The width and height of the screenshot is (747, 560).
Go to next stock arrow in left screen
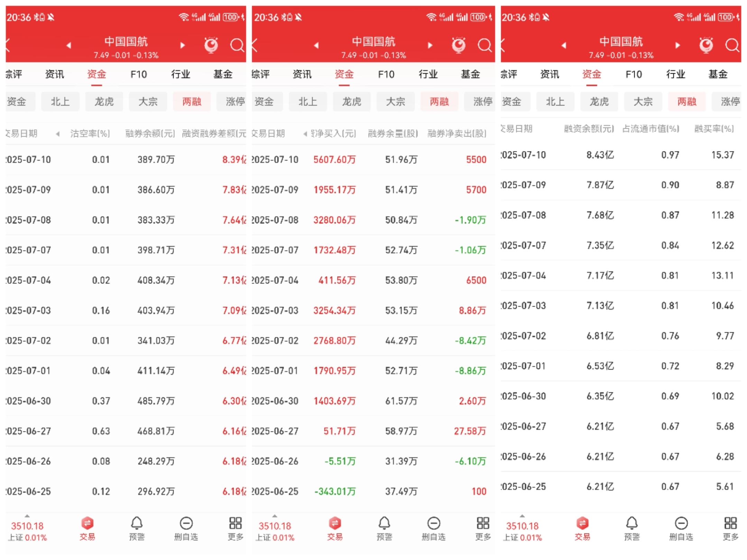[183, 45]
